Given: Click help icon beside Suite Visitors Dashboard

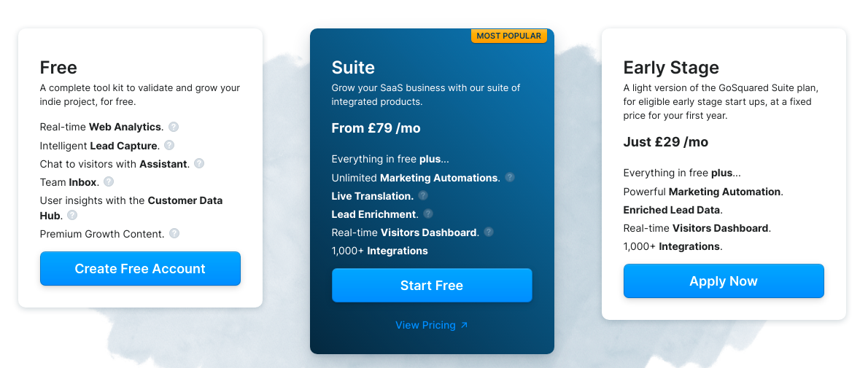Looking at the screenshot, I should coord(488,232).
